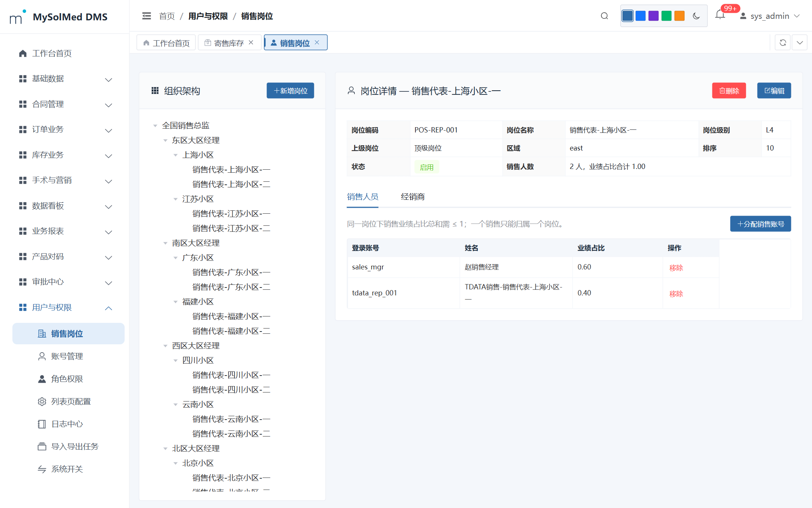Select 销售代表-福建小区-二 in tree
The width and height of the screenshot is (812, 508).
click(231, 331)
